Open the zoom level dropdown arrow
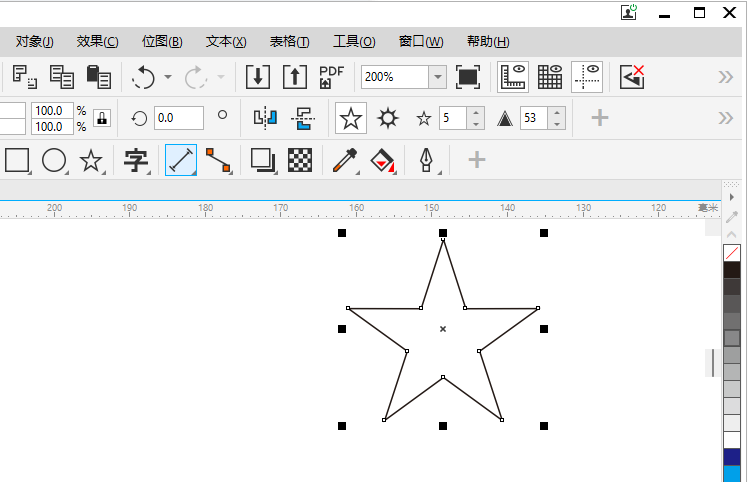 click(x=437, y=77)
